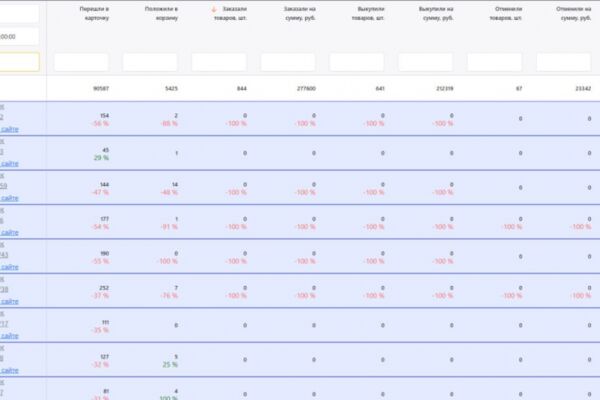
Task: Click the cell value 45
Action: [x=106, y=150]
